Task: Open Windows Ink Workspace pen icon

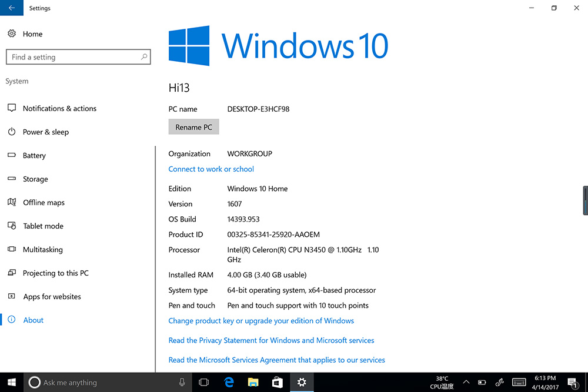Action: tap(499, 382)
